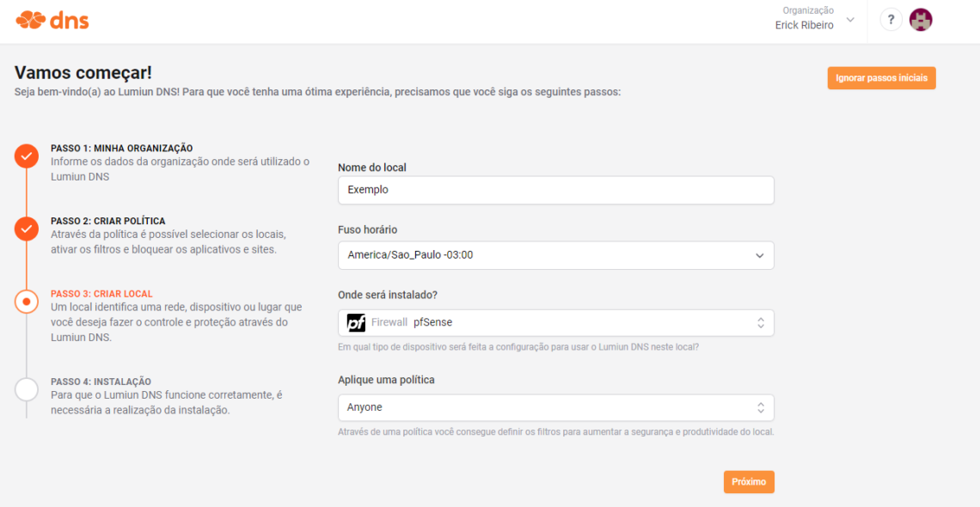Viewport: 980px width, 507px height.
Task: Click the Passo 3 current step circle
Action: (27, 302)
